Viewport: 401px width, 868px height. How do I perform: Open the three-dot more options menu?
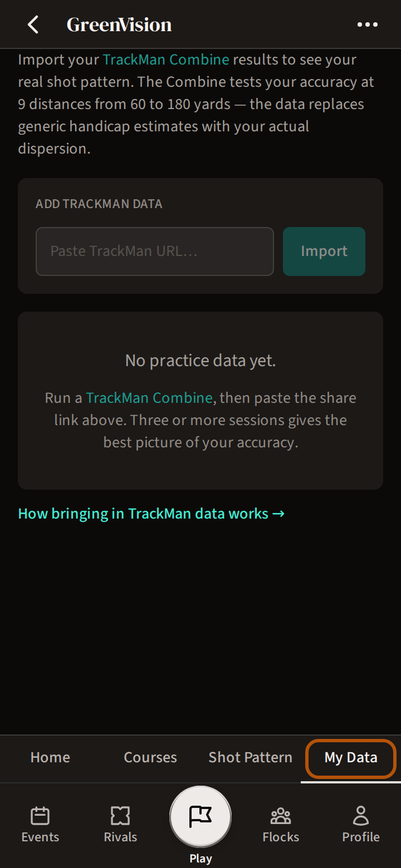click(x=368, y=24)
